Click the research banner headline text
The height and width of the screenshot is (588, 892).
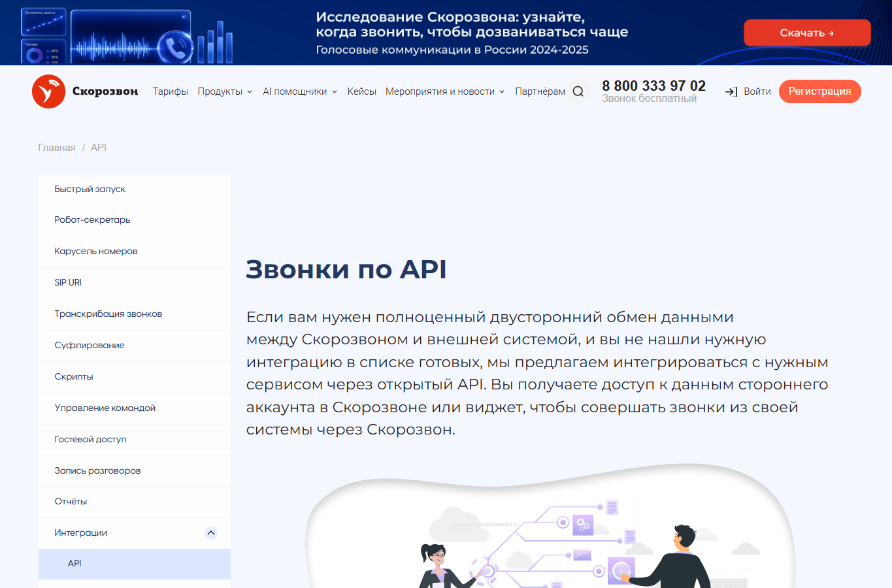coord(472,24)
